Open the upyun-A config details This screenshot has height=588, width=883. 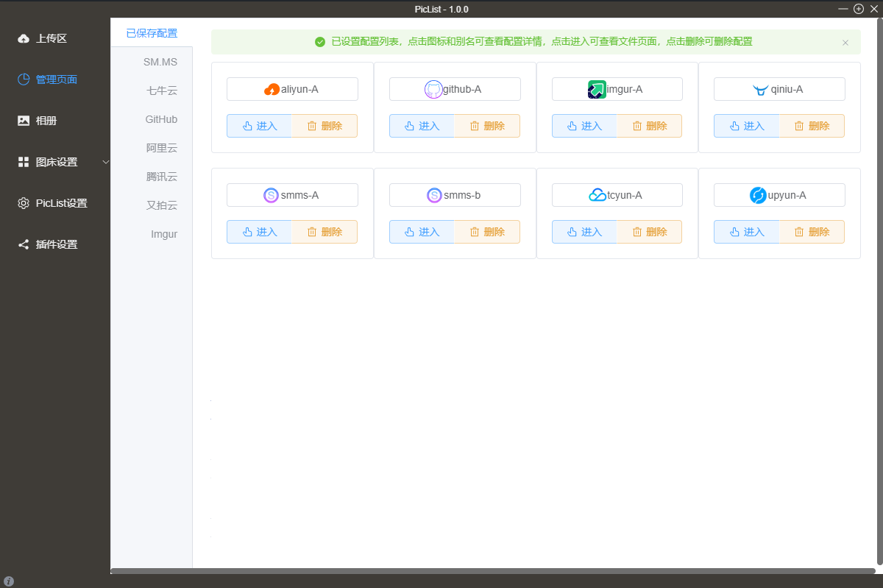click(779, 195)
